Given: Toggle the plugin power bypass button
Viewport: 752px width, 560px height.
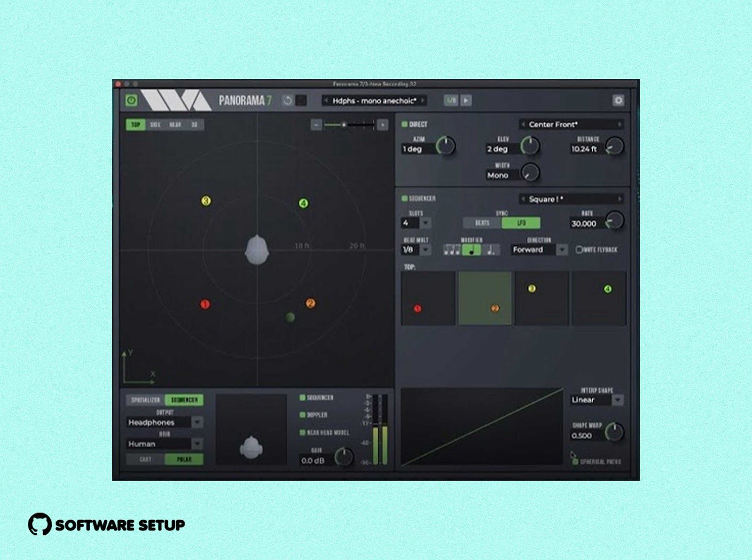Looking at the screenshot, I should [x=131, y=100].
